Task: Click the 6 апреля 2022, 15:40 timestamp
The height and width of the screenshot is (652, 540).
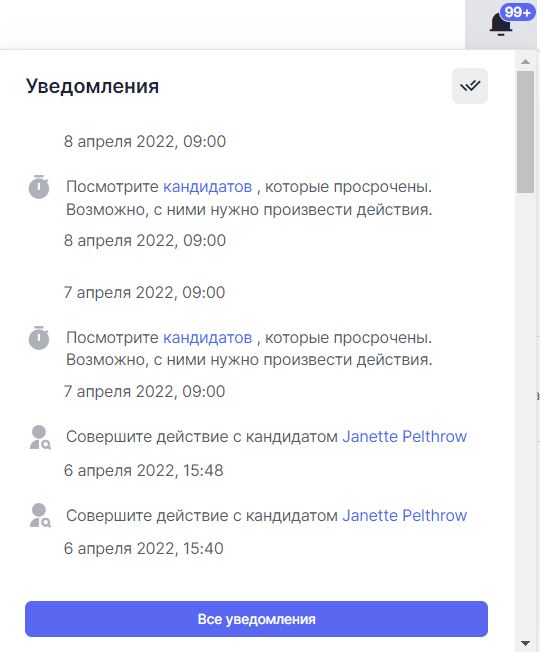Action: tap(143, 548)
